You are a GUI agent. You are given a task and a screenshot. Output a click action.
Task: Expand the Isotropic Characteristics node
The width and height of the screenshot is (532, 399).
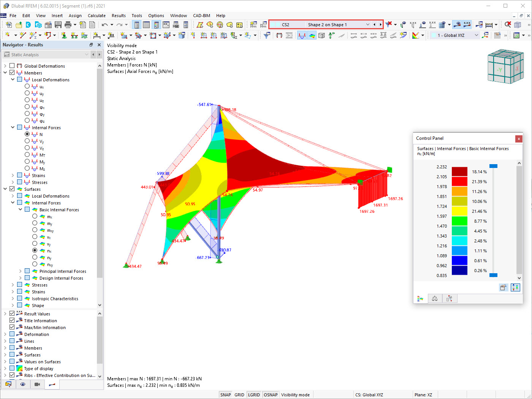(x=13, y=298)
